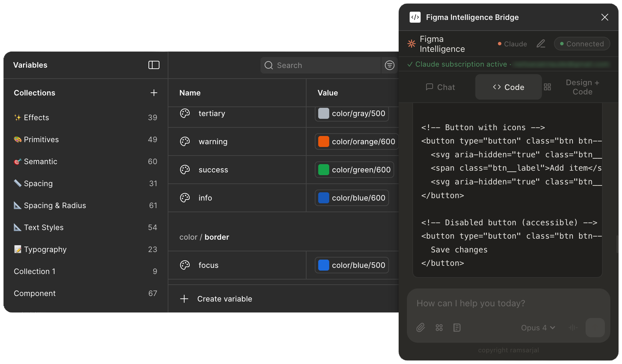Click the palette icon beside info
This screenshot has height=364, width=622.
point(185,198)
